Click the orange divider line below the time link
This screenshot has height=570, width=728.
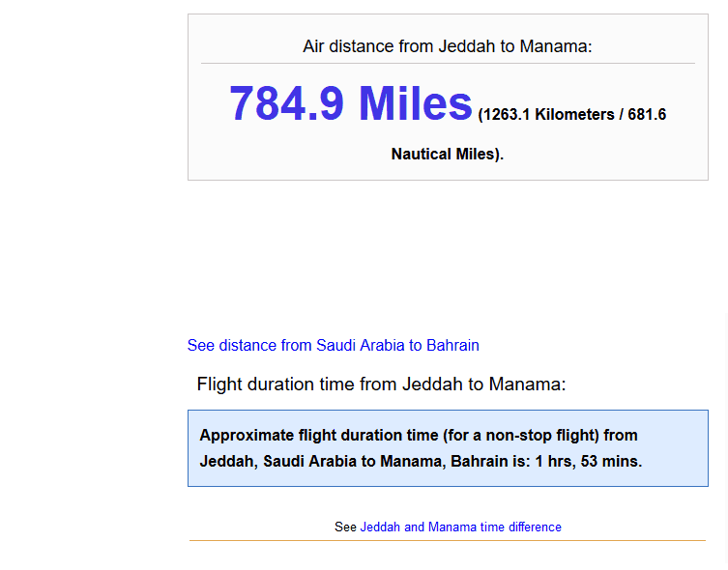coord(448,540)
